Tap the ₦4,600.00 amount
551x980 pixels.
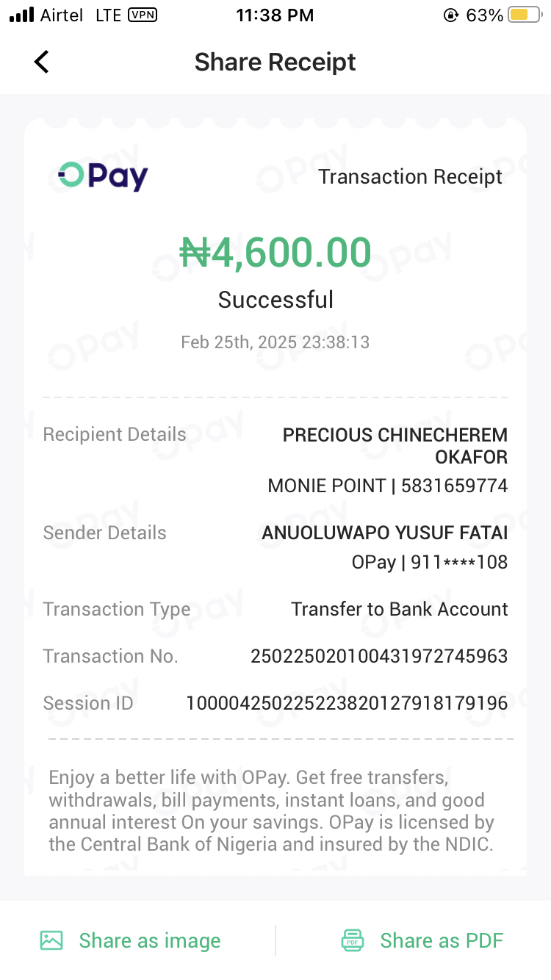[275, 253]
